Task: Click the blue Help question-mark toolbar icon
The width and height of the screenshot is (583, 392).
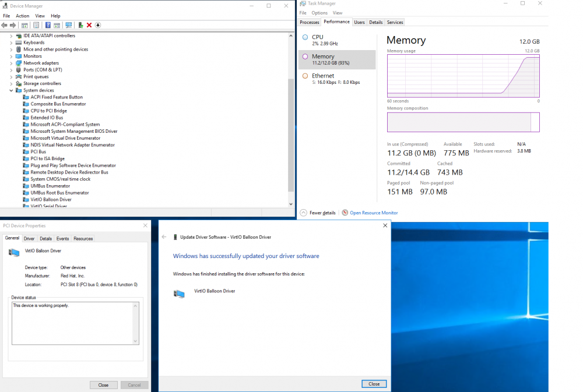Action: click(x=48, y=25)
